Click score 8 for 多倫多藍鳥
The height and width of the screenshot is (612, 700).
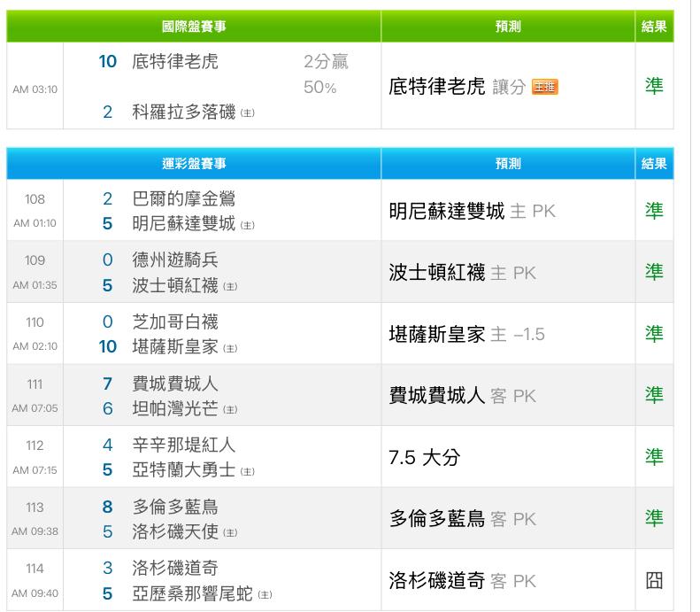108,507
